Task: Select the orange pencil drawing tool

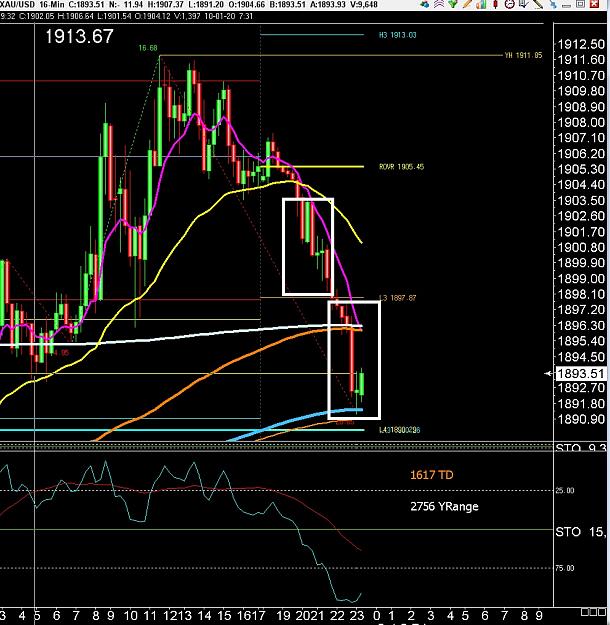Action: pos(467,4)
